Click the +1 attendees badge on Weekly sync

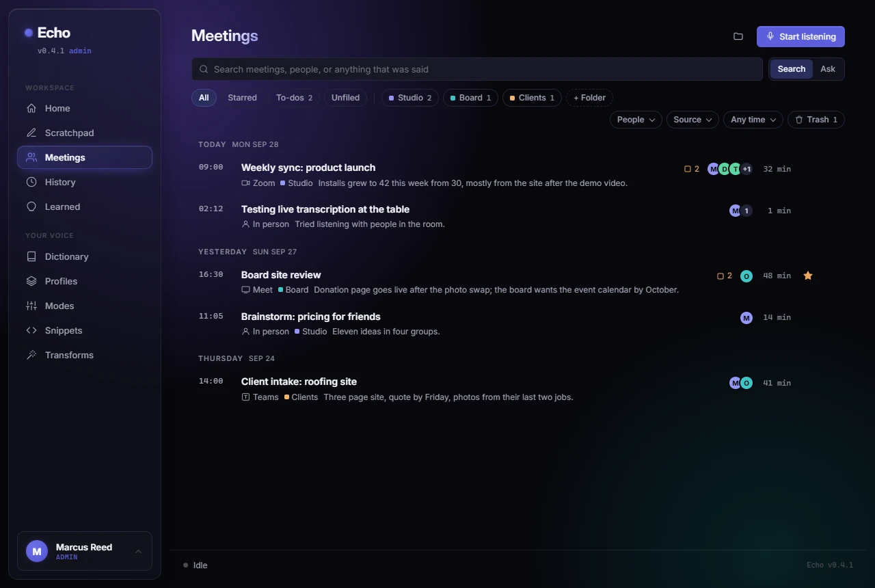click(x=746, y=169)
